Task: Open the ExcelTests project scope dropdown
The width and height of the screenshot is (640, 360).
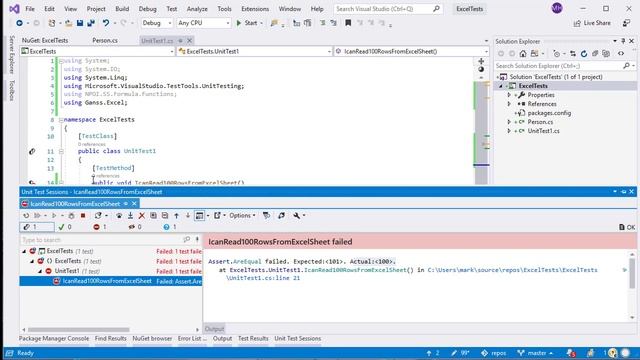Action: point(98,51)
